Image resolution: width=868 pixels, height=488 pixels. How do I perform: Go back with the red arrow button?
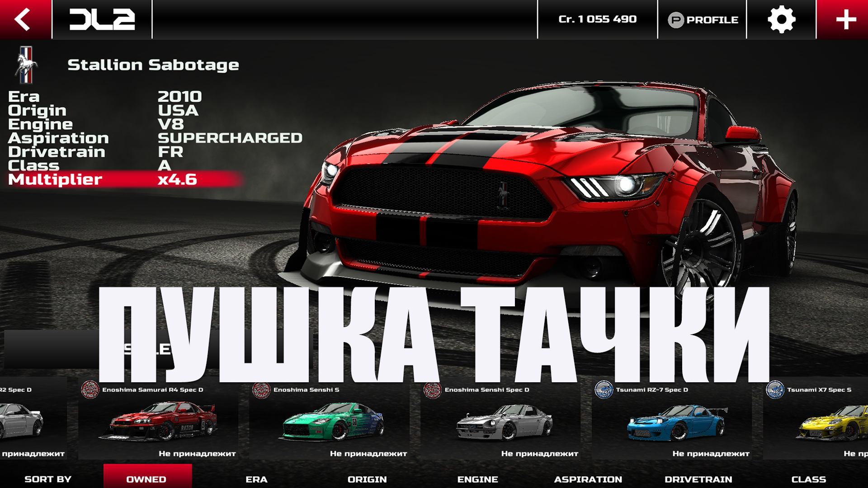25,19
